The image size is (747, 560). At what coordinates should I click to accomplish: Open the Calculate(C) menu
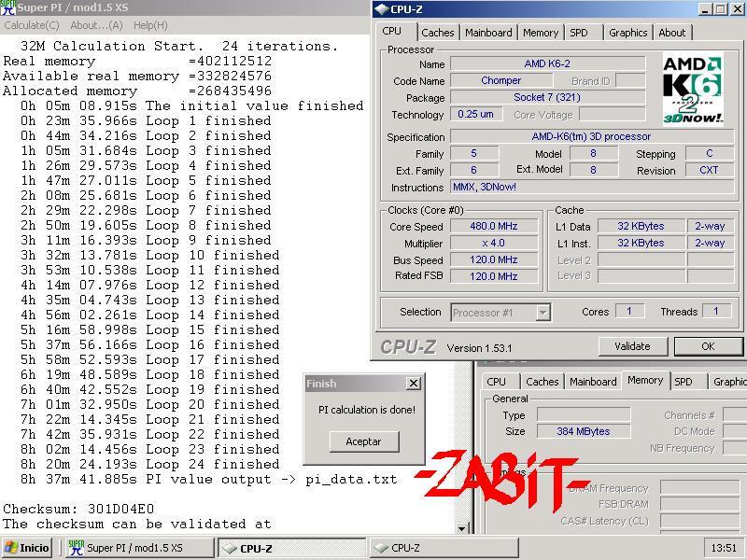click(x=32, y=25)
